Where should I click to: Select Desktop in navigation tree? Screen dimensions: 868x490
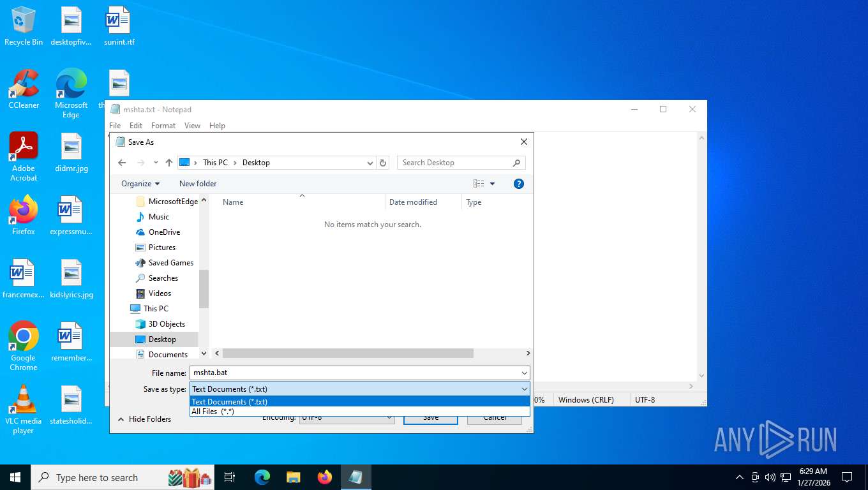pos(154,339)
